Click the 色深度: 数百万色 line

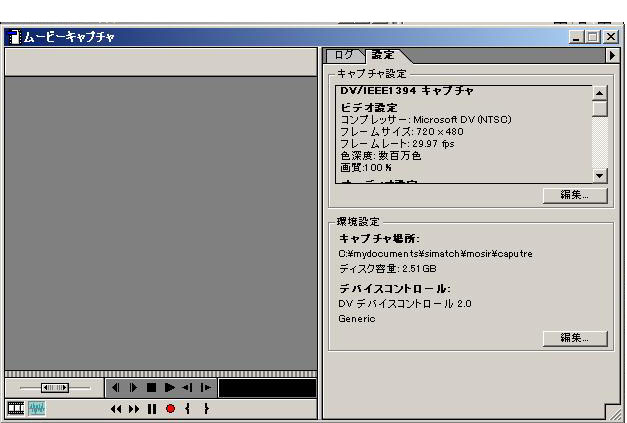click(381, 156)
